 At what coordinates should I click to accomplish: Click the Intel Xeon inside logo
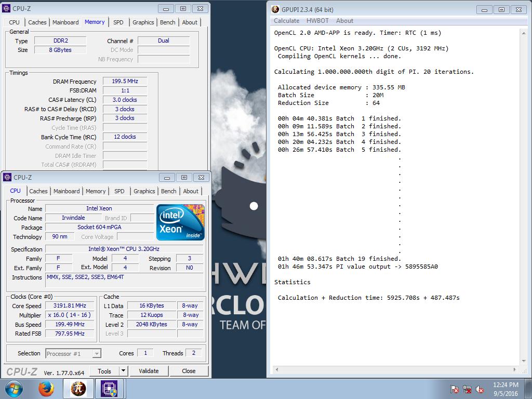pos(180,222)
